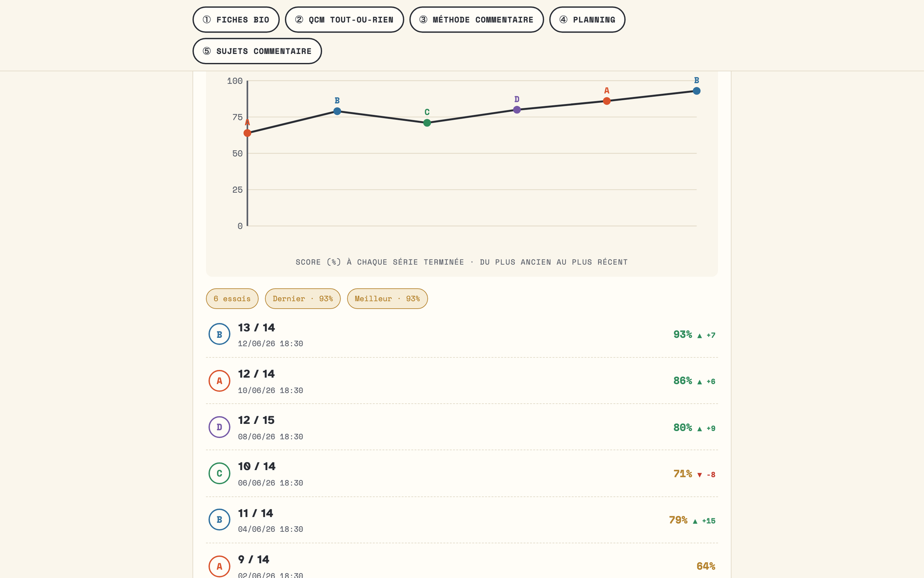Click the 93% value in the list

[683, 334]
